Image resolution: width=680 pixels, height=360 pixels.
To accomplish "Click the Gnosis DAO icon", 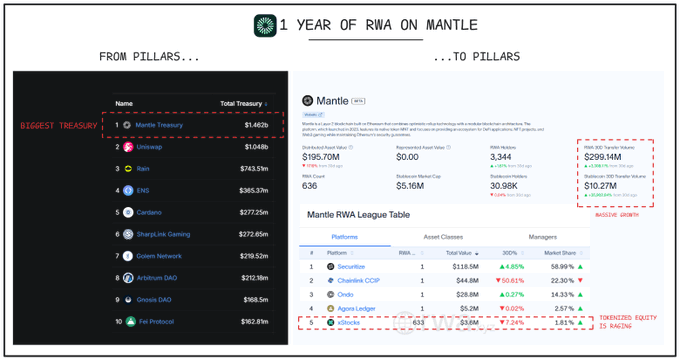I will (x=128, y=300).
